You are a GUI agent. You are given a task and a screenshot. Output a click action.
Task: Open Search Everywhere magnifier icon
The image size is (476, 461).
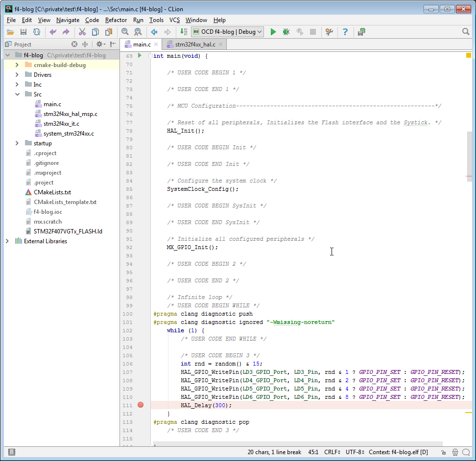pyautogui.click(x=466, y=32)
